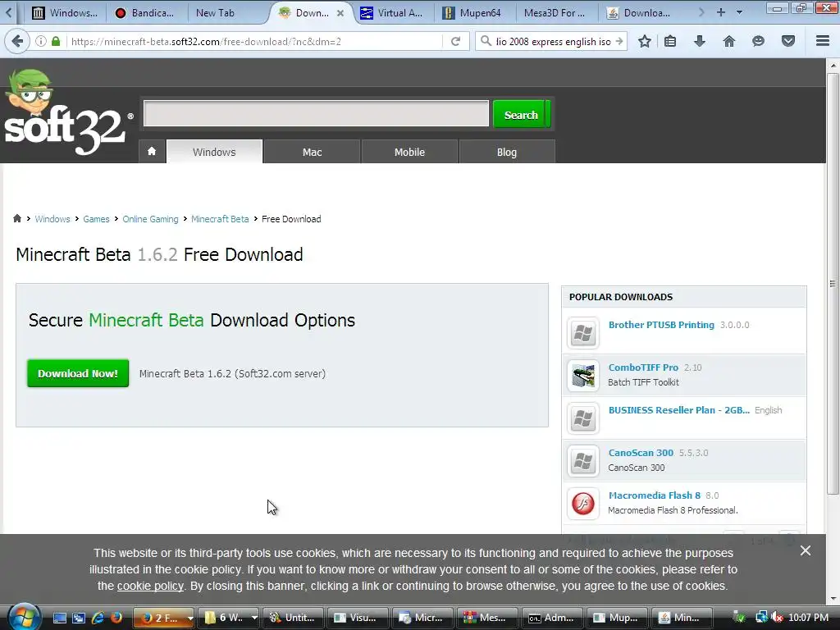Open ComboTIFF Pro link
The image size is (840, 630).
(643, 367)
